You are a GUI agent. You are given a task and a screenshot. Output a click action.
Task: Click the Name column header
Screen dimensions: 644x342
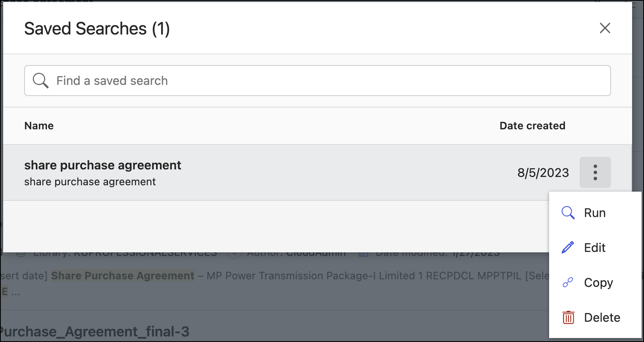39,126
